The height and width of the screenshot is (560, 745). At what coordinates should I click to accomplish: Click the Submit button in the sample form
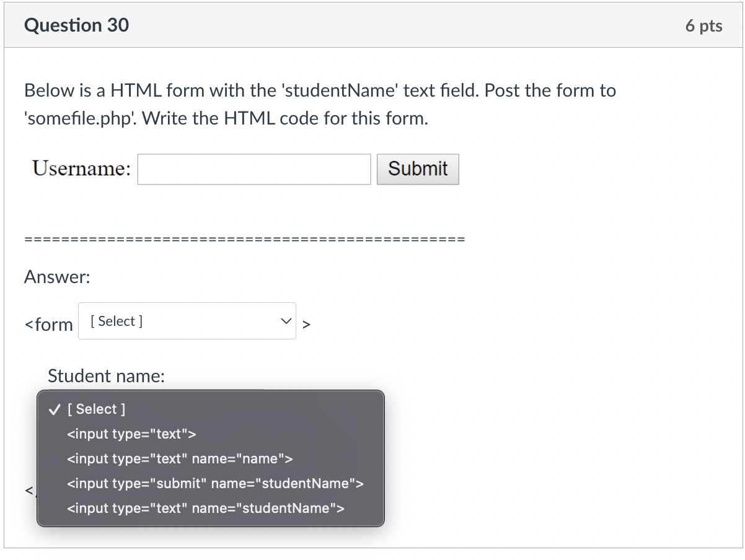[417, 168]
